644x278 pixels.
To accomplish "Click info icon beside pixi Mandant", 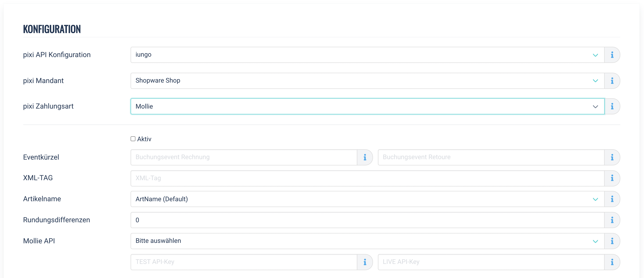I will pyautogui.click(x=612, y=81).
